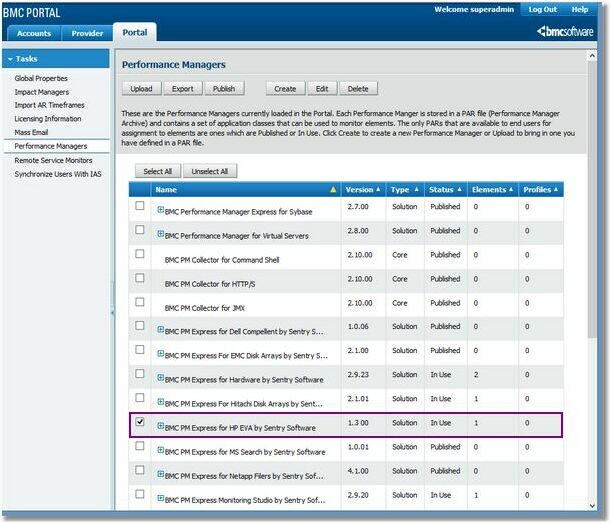Sort by Type column arrow
The width and height of the screenshot is (611, 524).
tap(416, 189)
